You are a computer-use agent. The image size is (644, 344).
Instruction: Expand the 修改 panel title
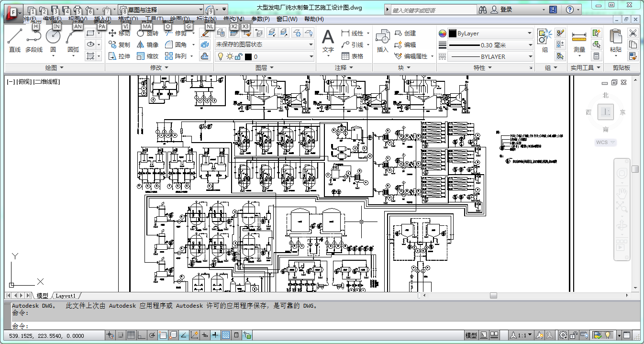[159, 68]
